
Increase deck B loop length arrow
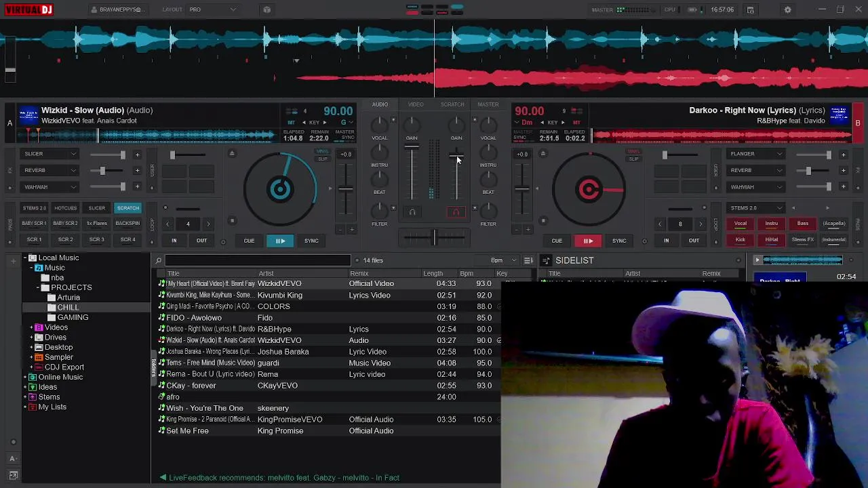coord(701,224)
